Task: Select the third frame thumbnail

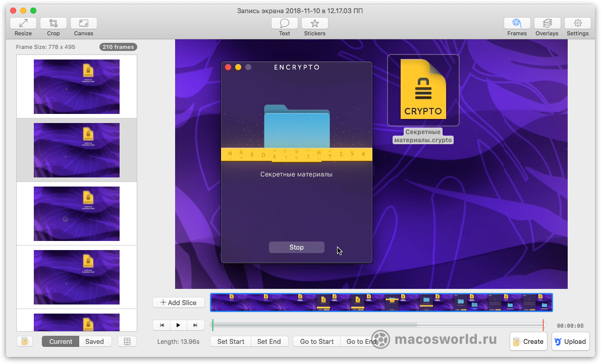Action: (x=77, y=214)
